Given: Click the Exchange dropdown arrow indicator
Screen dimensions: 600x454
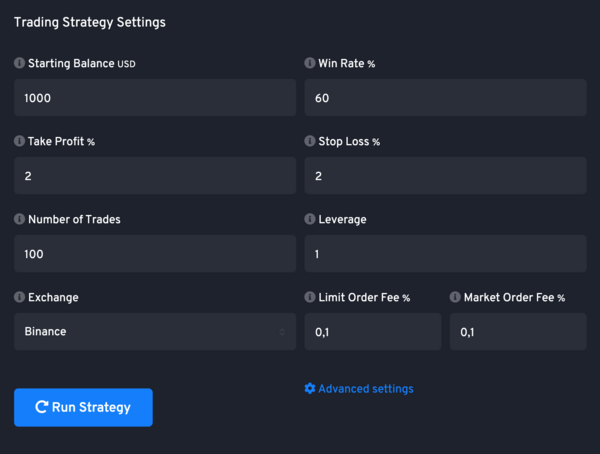Looking at the screenshot, I should coord(282,332).
